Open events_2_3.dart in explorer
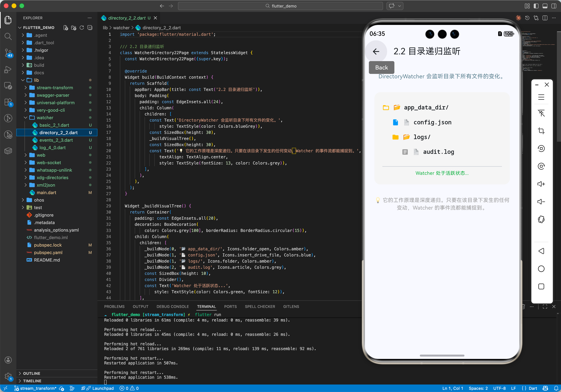The width and height of the screenshot is (561, 392). (56, 140)
